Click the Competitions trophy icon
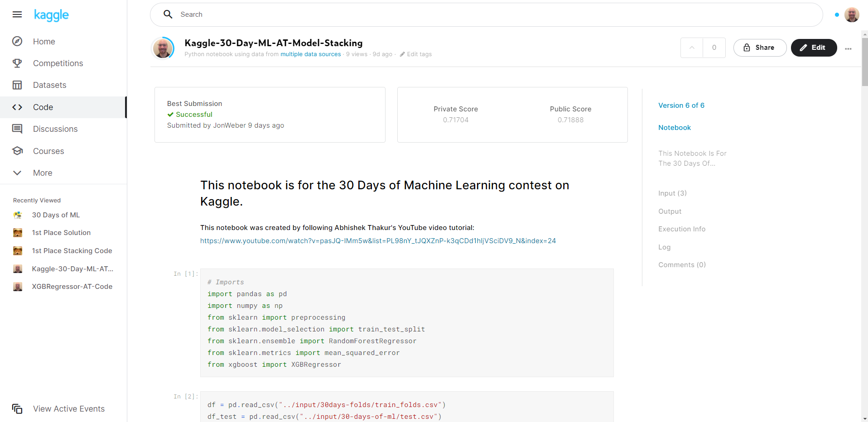This screenshot has height=422, width=868. (17, 63)
